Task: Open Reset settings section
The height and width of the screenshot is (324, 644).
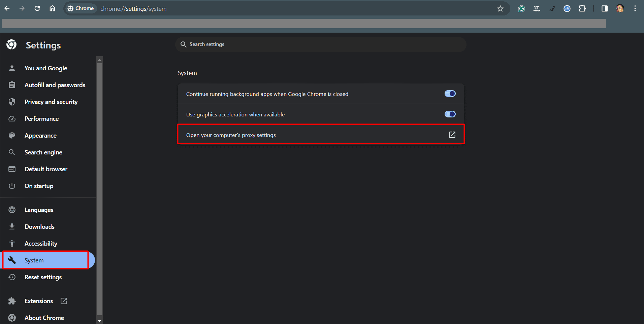Action: 43,277
